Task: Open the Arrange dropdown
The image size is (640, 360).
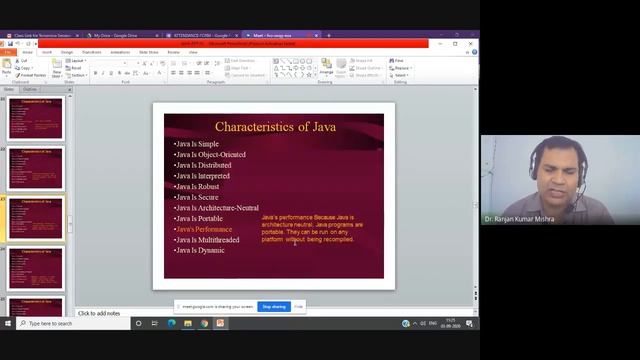Action: (326, 68)
